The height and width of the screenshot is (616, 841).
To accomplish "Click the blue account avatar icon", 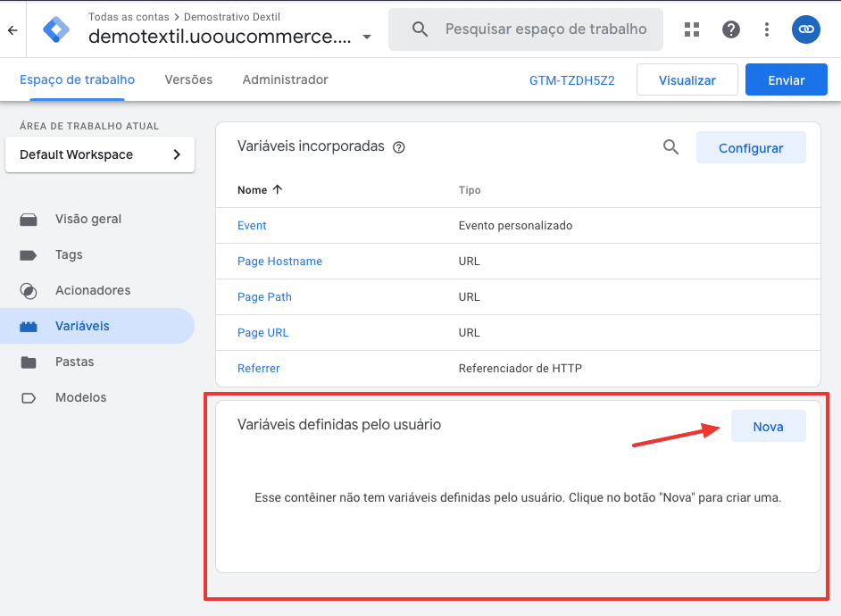I will click(805, 29).
